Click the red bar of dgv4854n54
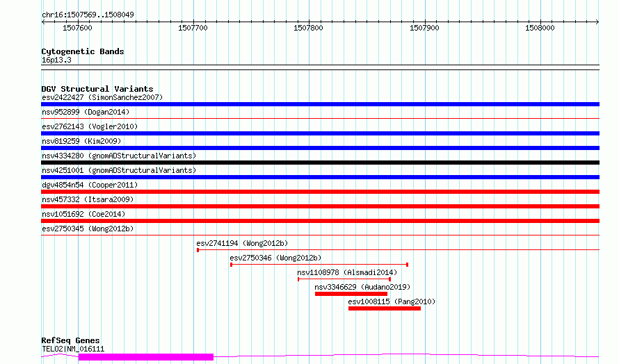Screen dimensions: 619x364 click(320, 192)
